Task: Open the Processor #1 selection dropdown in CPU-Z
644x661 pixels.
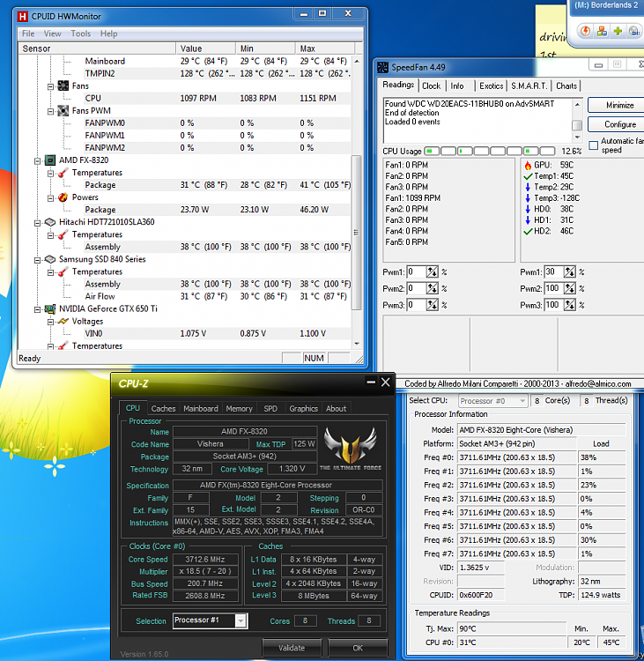Action: click(241, 620)
